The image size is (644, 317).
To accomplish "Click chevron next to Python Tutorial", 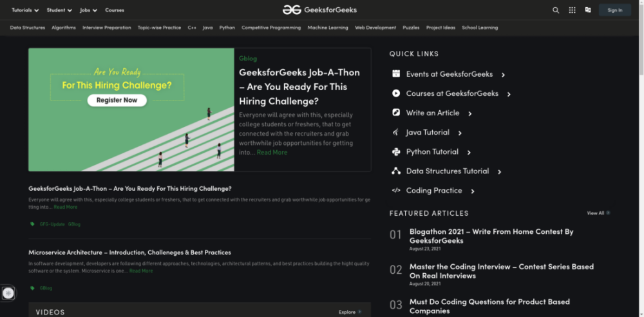I will [x=469, y=153].
